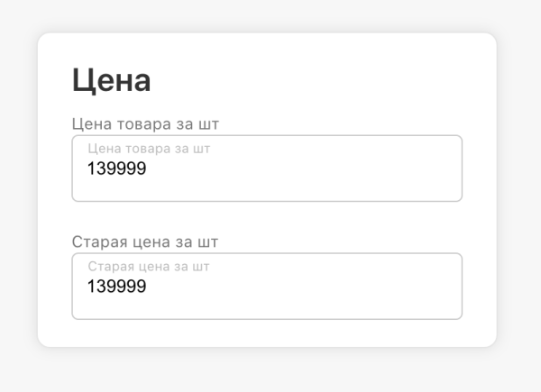Focus the "Старая цена за шт" input field
The image size is (541, 392).
(267, 287)
